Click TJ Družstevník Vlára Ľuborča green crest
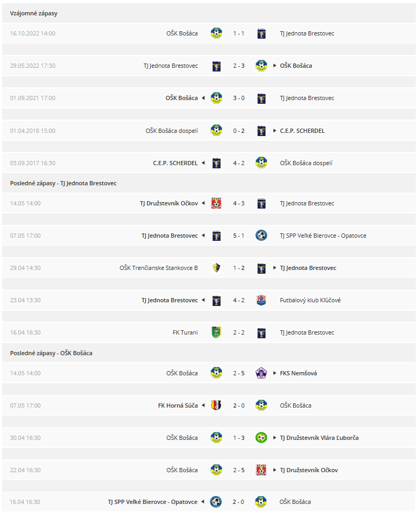420x514 pixels. pos(261,438)
